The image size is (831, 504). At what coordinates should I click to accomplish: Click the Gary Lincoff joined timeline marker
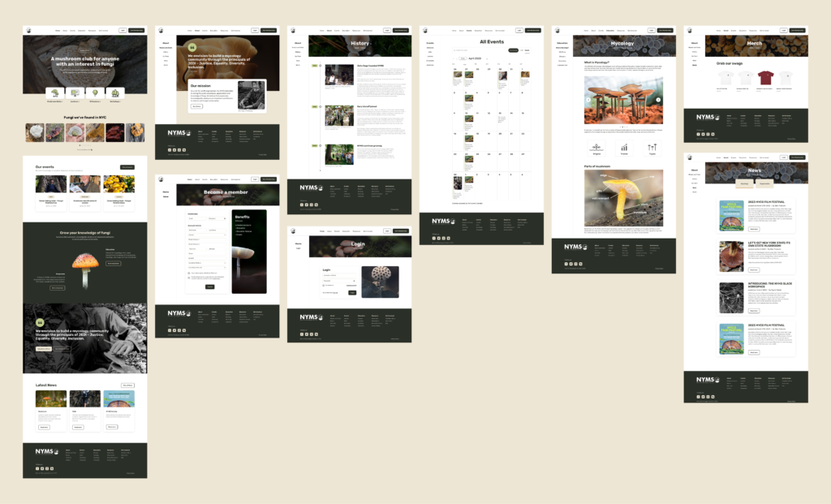click(320, 106)
